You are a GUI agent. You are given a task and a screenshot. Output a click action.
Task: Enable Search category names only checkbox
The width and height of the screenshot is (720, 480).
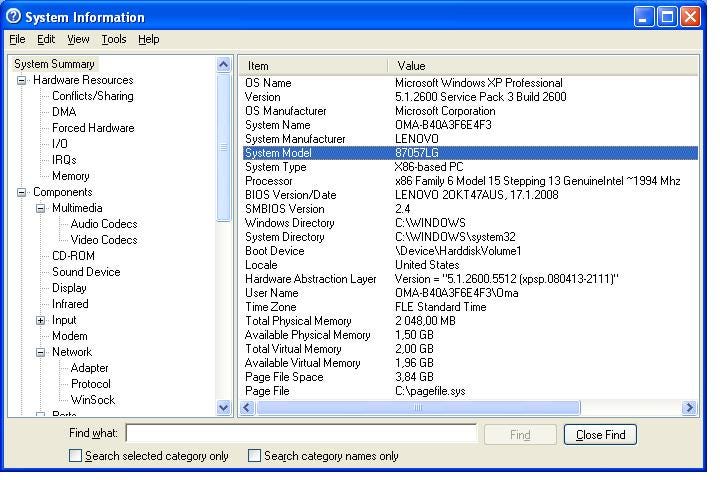(254, 456)
